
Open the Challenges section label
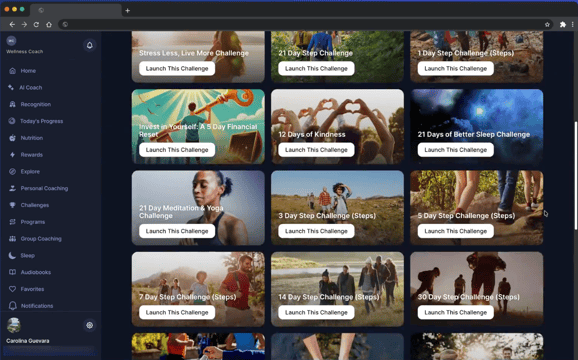[x=35, y=205]
